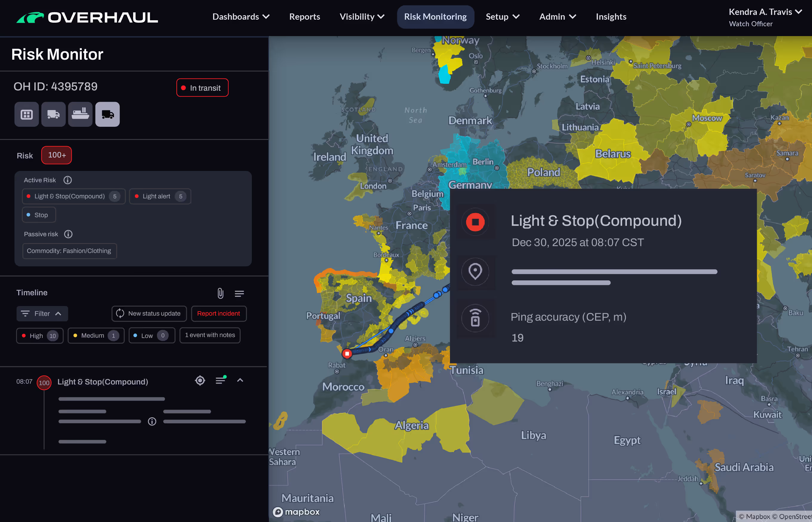
Task: Collapse the Light & Stop(Compound) timeline event
Action: [x=240, y=380]
